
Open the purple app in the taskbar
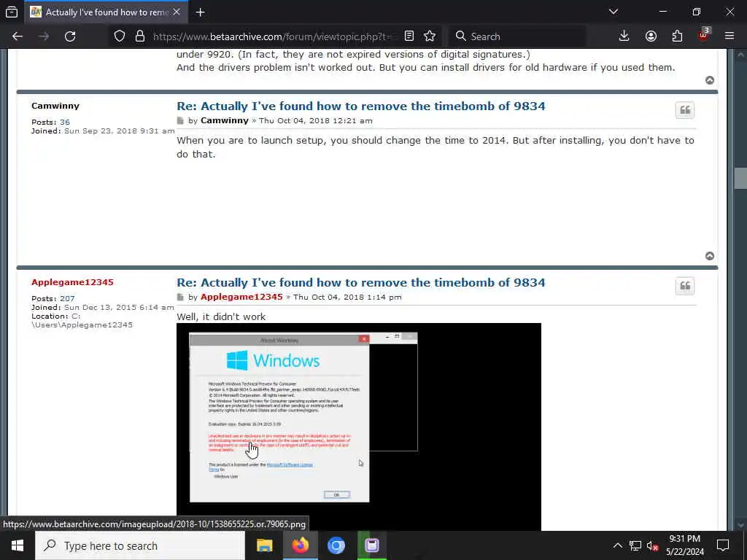click(x=372, y=545)
